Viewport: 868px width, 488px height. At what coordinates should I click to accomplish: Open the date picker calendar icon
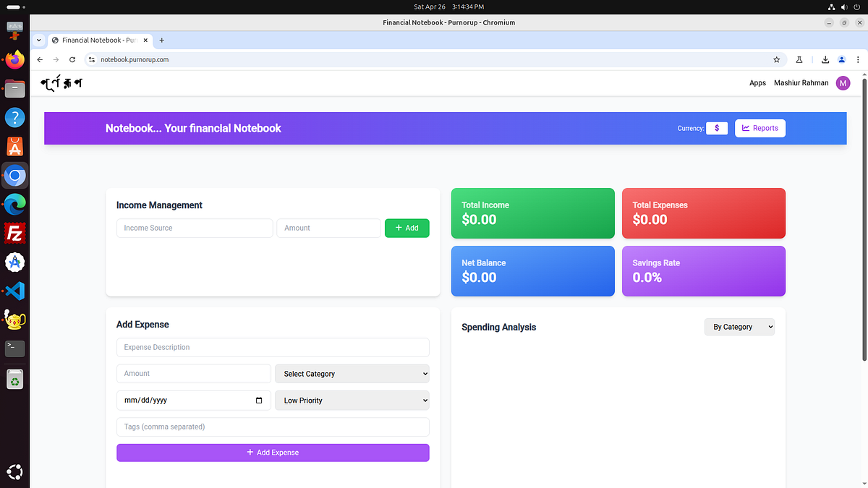tap(258, 400)
